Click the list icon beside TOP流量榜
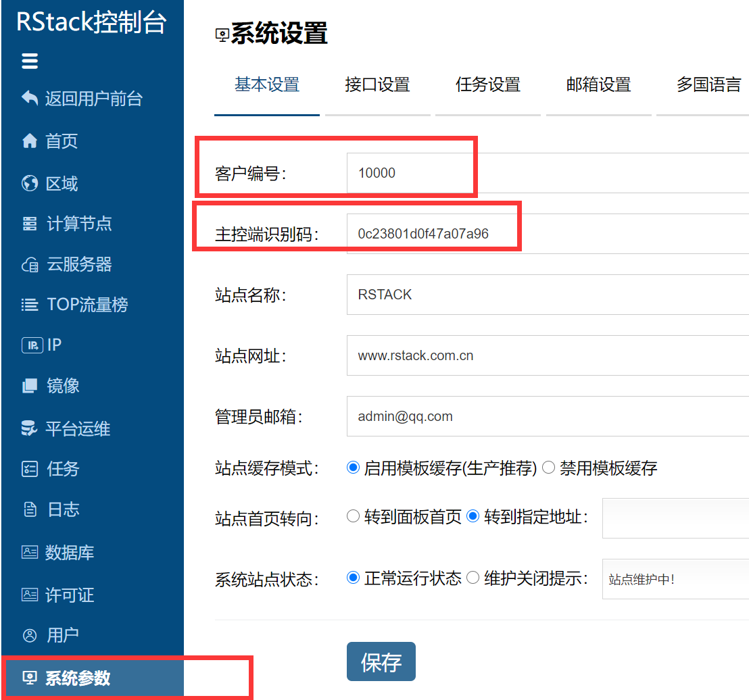749x700 pixels. tap(30, 305)
